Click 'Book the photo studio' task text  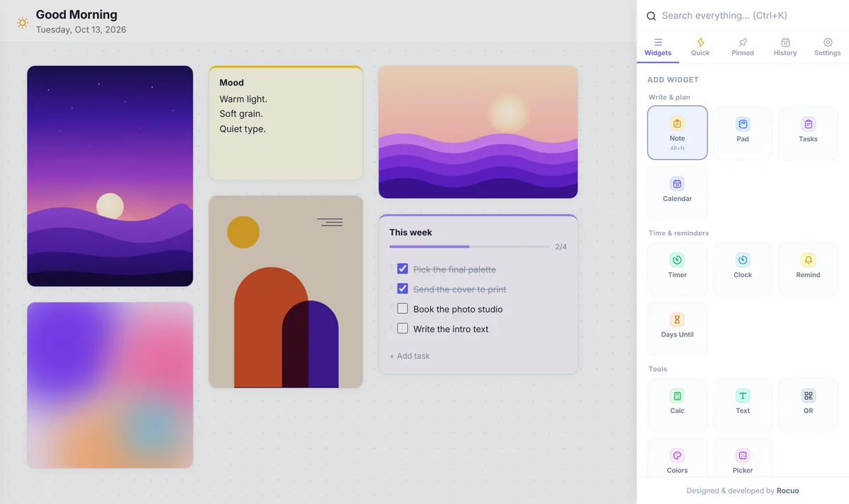(458, 309)
